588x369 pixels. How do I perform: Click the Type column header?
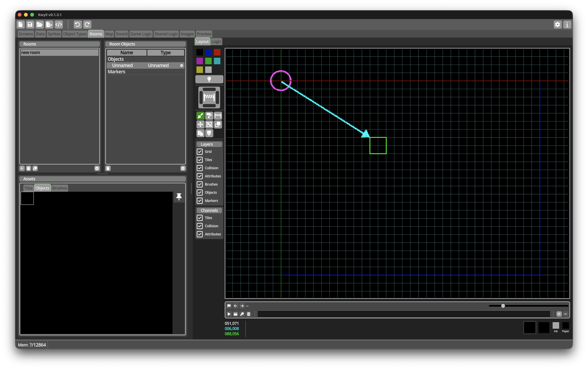pyautogui.click(x=166, y=52)
